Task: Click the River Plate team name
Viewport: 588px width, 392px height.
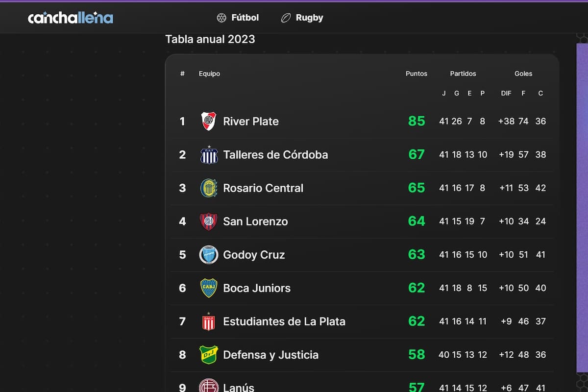Action: point(250,121)
